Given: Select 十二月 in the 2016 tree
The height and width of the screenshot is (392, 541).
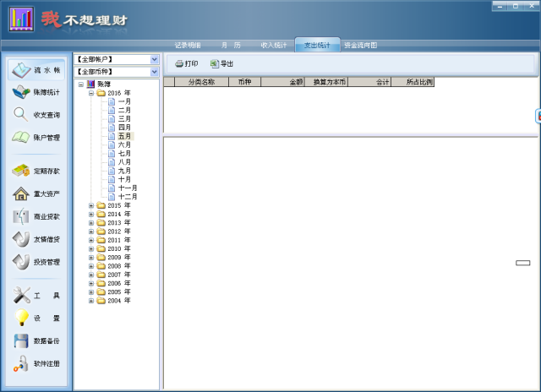Looking at the screenshot, I should [x=128, y=196].
